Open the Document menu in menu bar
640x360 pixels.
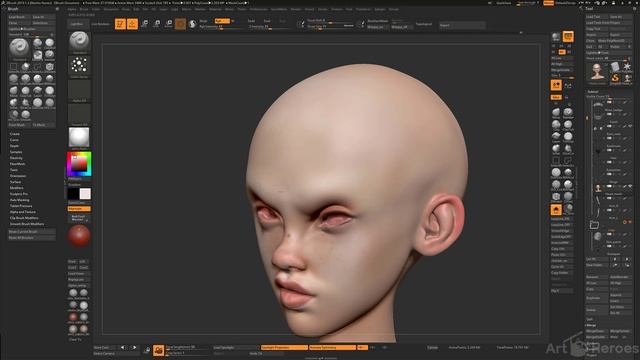pos(111,9)
